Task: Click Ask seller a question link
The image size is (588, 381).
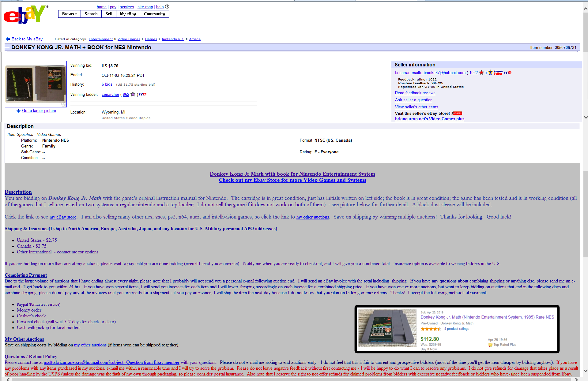Action: point(413,100)
